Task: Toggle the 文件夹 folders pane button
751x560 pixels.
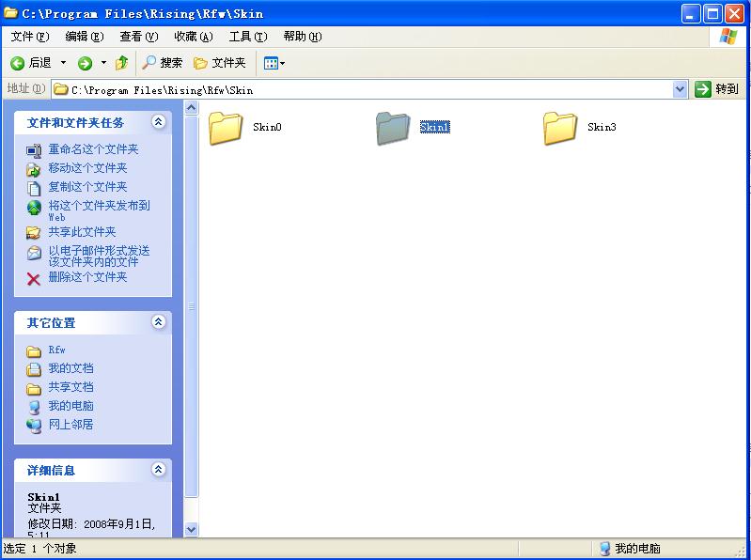Action: click(219, 63)
